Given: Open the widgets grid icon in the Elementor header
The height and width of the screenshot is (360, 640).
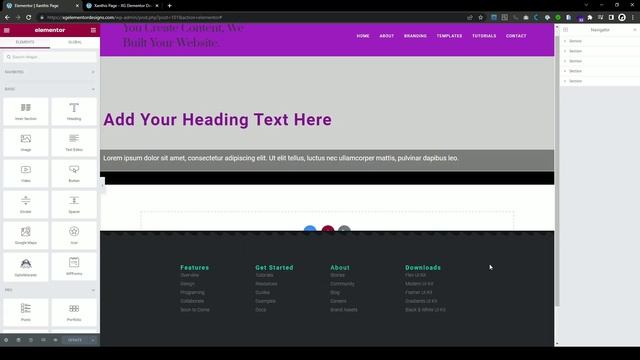Looking at the screenshot, I should click(93, 30).
